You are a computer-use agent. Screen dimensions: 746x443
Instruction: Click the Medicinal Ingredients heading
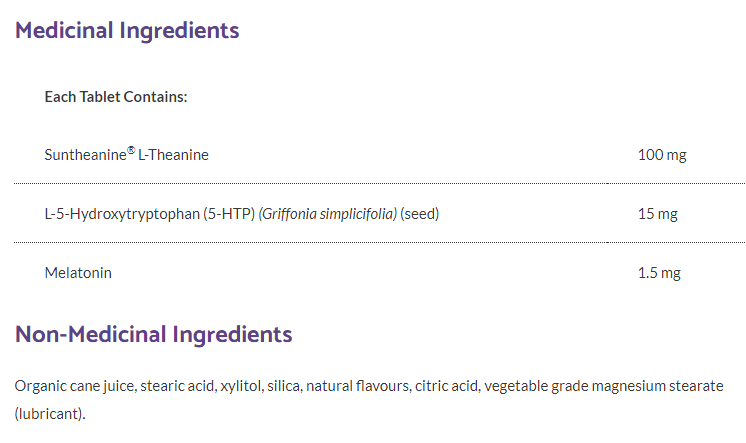click(127, 30)
